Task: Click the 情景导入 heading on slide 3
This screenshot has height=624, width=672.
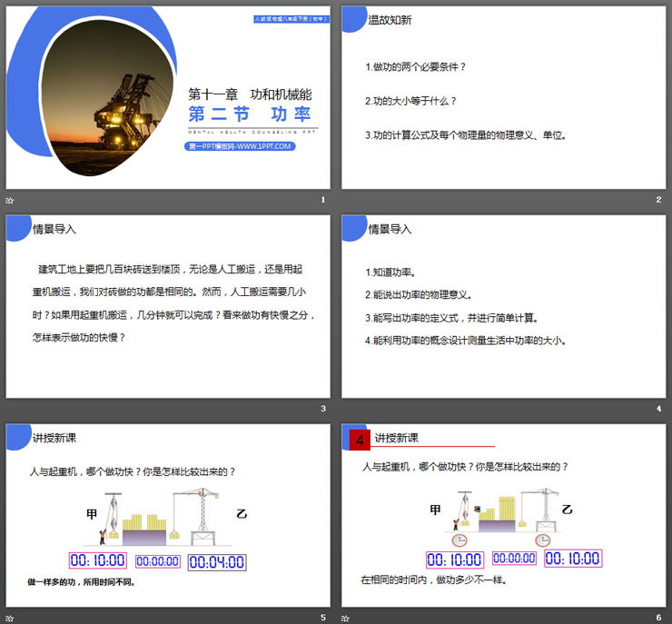Action: point(54,229)
